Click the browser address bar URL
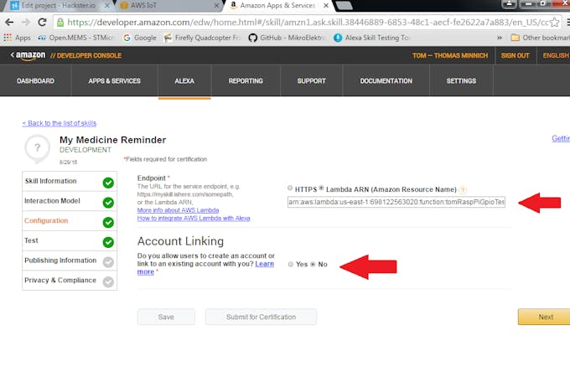 [x=307, y=23]
